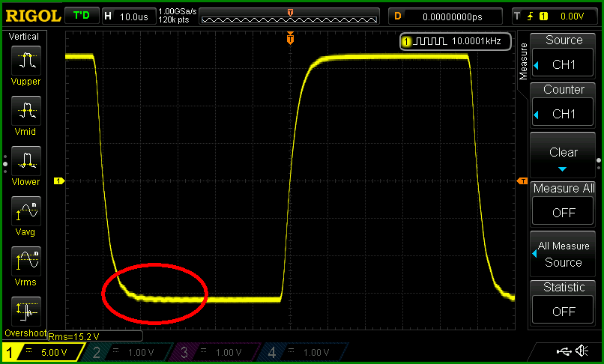
Task: Select the Overshoot measurement icon
Action: click(x=26, y=312)
